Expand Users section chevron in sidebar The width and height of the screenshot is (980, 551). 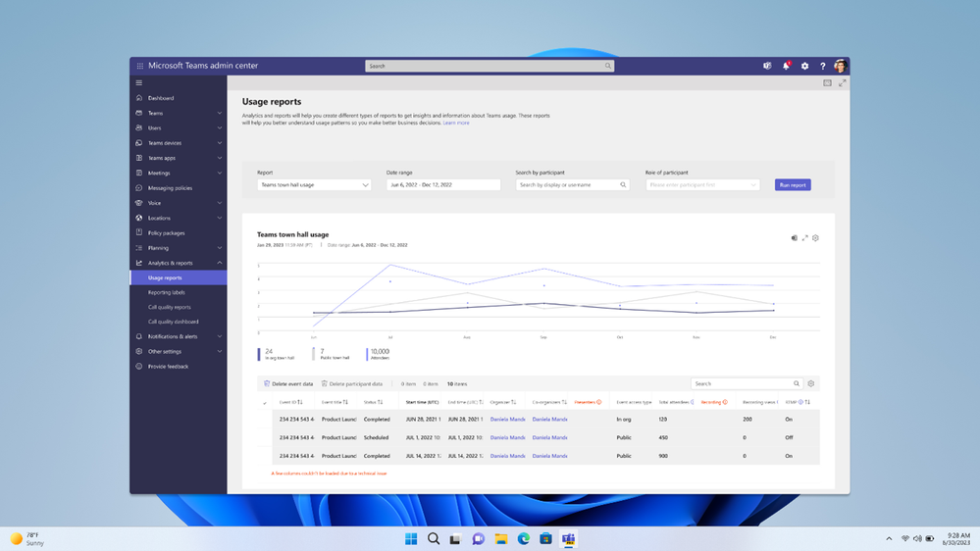click(x=220, y=128)
